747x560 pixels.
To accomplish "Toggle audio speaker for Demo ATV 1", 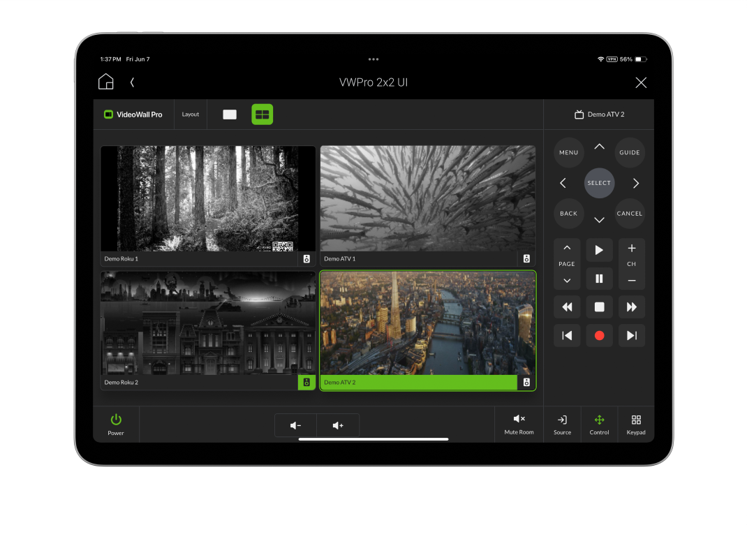I will tap(526, 259).
